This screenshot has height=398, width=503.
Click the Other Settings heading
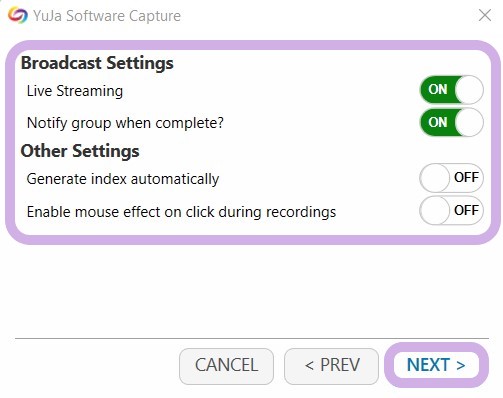[x=80, y=151]
